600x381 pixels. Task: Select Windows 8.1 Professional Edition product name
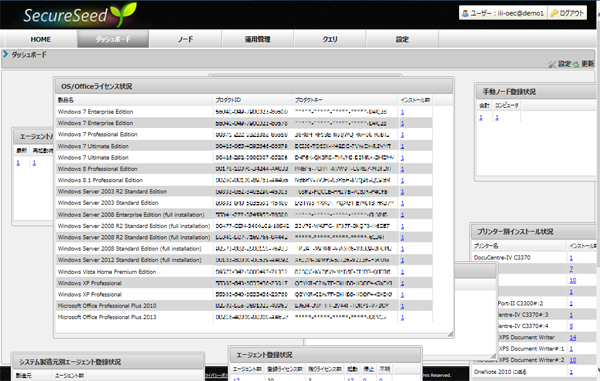(x=100, y=180)
